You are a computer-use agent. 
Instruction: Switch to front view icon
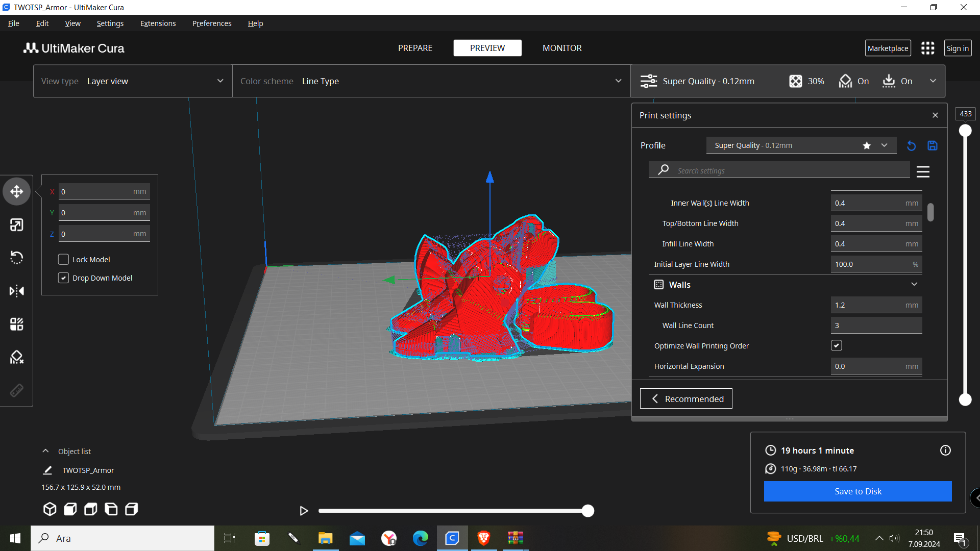(x=70, y=509)
